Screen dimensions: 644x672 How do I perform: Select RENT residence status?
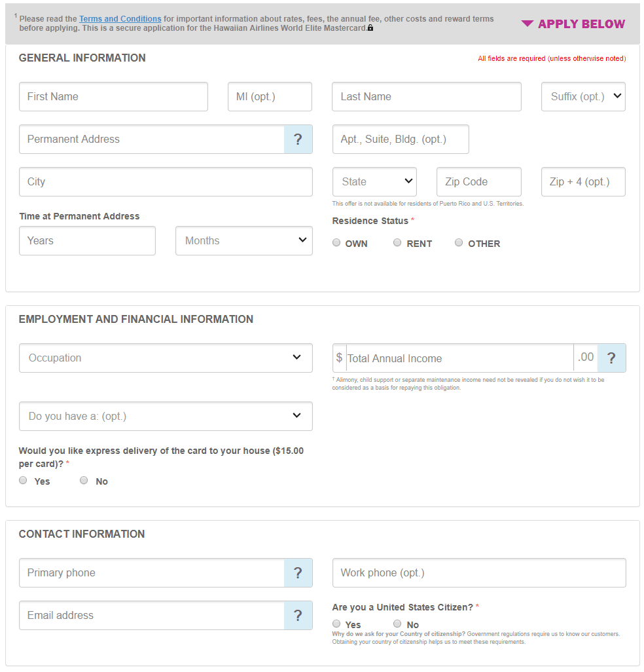coord(397,243)
